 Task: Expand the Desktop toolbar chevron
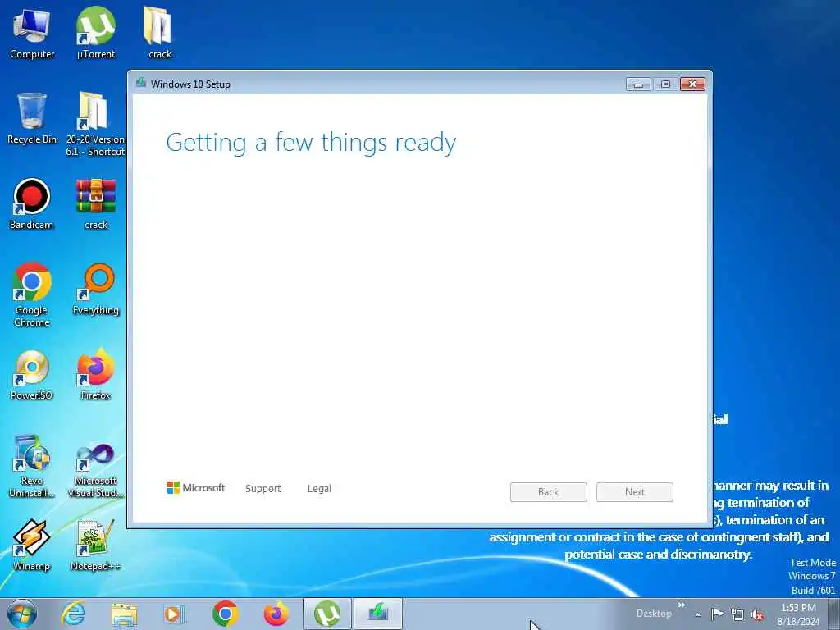pos(682,605)
